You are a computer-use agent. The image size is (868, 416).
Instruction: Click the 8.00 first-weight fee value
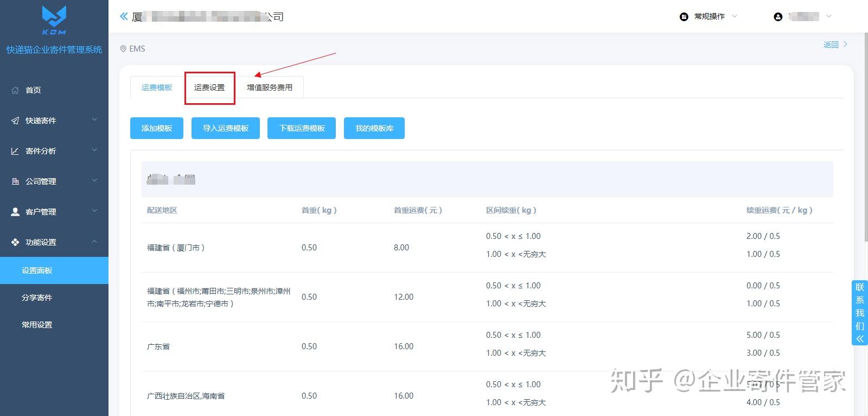(x=401, y=248)
